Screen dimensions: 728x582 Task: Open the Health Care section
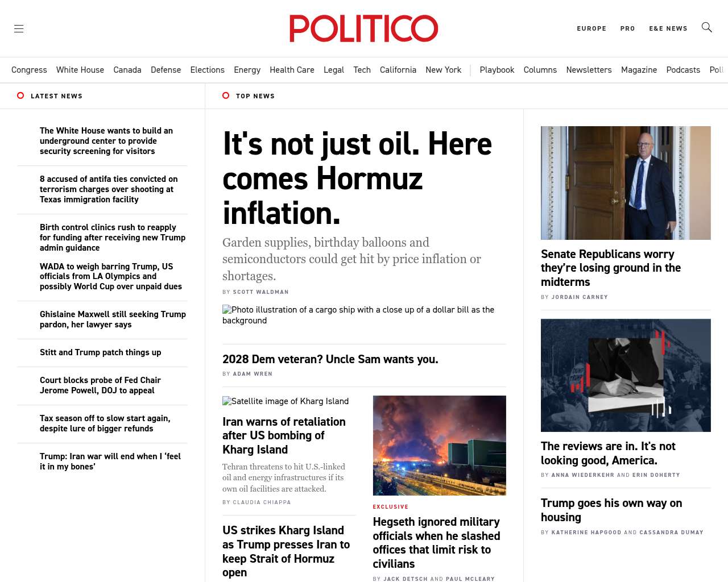click(292, 70)
